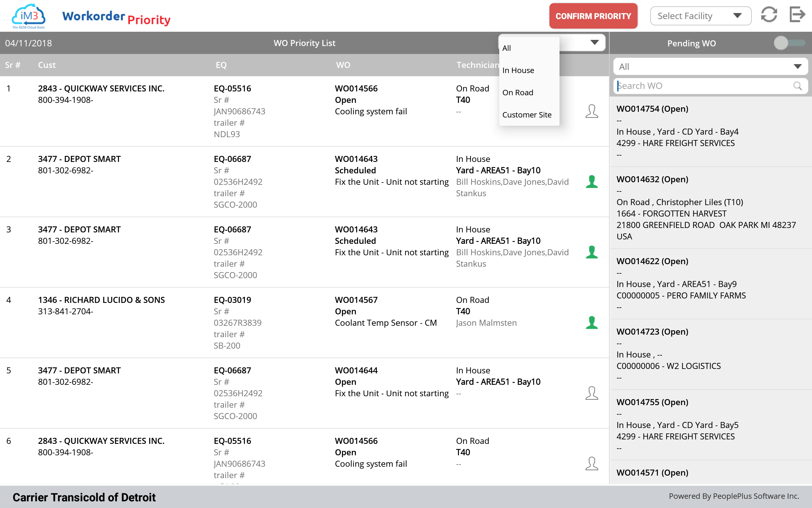Click the refresh icon in the header
Viewport: 812px width, 508px height.
(x=769, y=15)
